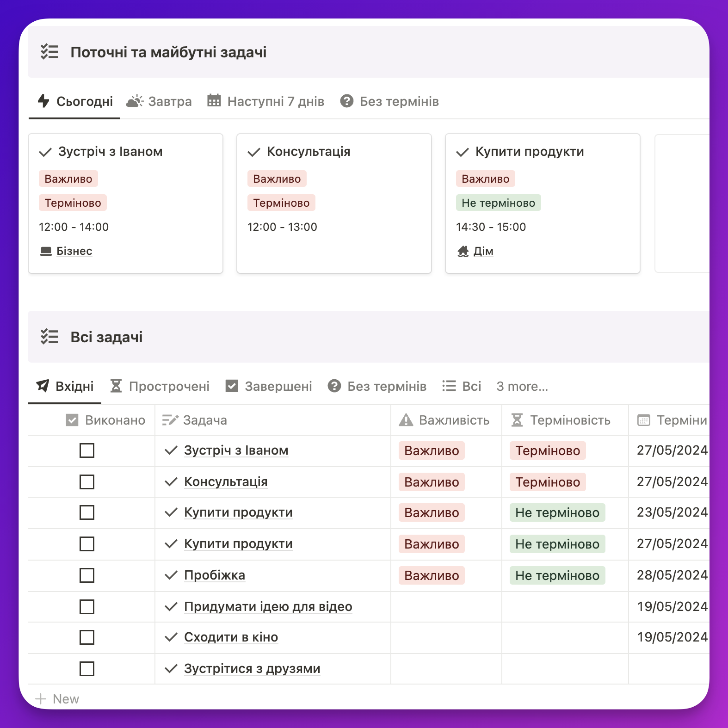Click the house icon next to Дім

coord(463,251)
